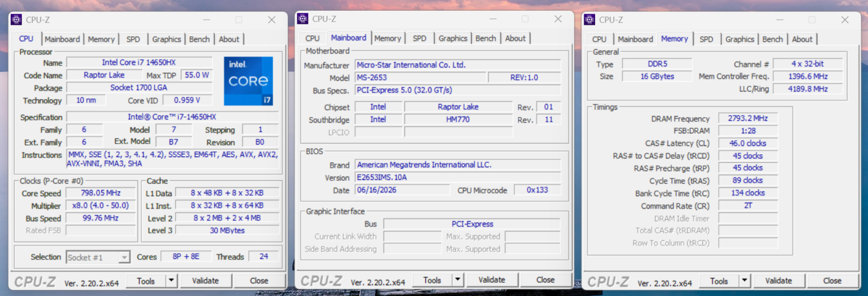Click the Threads value 24
Viewport: 868px width, 296px height.
[x=264, y=256]
